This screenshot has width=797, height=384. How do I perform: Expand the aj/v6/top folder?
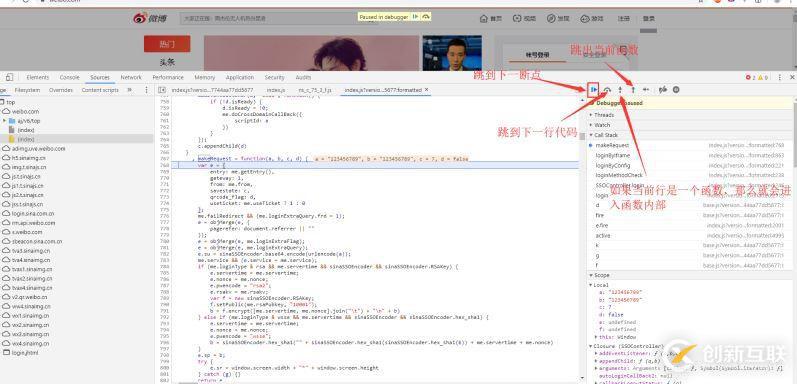pos(28,121)
